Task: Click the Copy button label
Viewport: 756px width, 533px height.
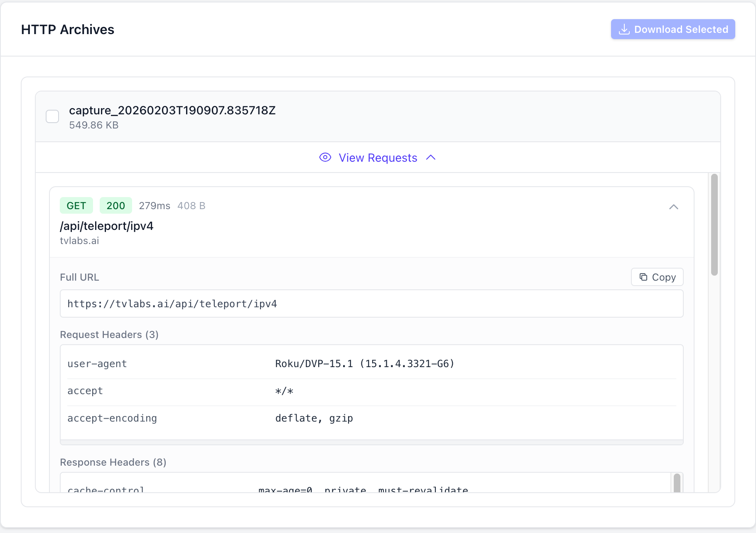Action: (x=664, y=277)
